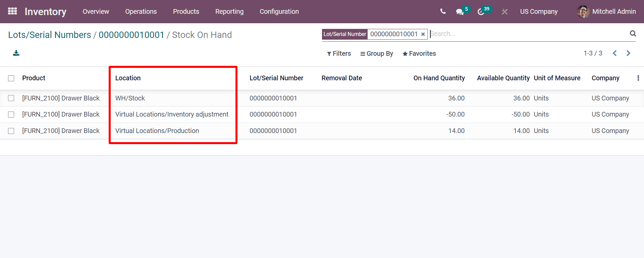Open the conversations chat icon
This screenshot has width=644, height=258.
pos(460,12)
